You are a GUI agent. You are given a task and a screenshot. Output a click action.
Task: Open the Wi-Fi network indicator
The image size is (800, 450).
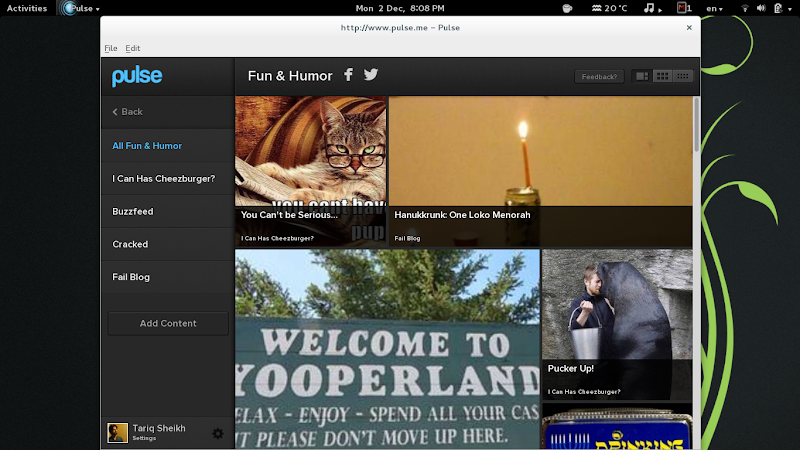(x=745, y=8)
